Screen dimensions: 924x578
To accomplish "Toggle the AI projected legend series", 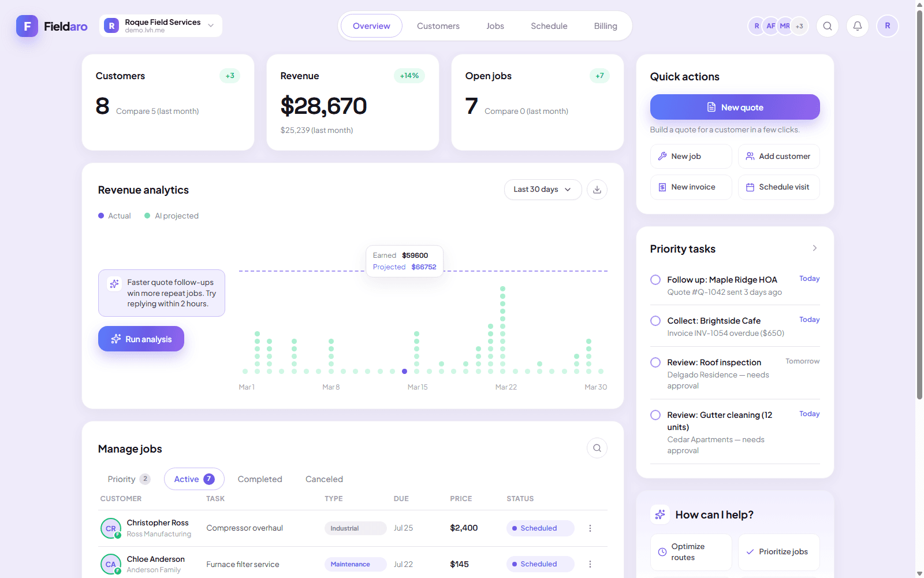I will (172, 216).
